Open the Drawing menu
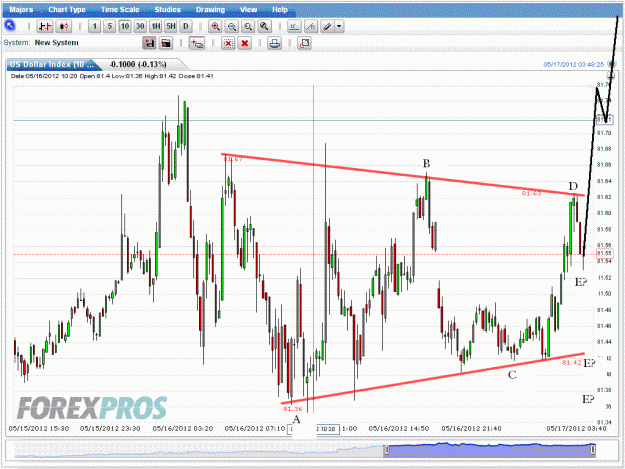The width and height of the screenshot is (625, 469). pos(210,10)
